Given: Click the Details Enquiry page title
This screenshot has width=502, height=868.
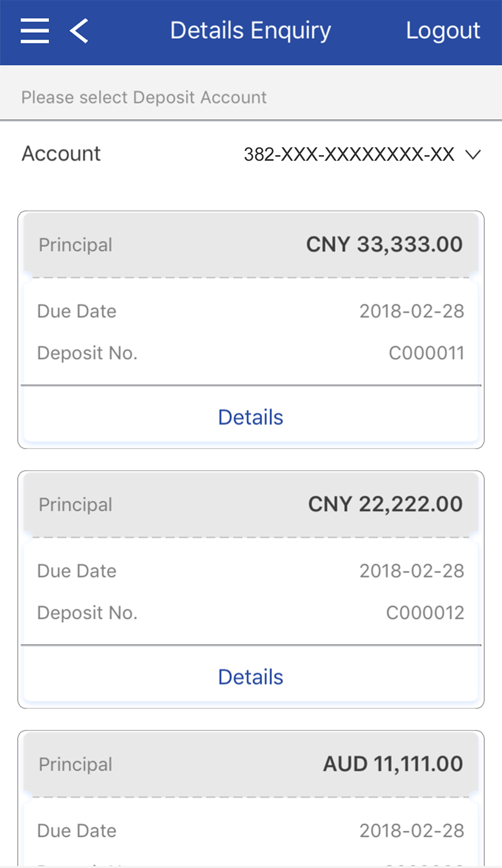Looking at the screenshot, I should coord(250,31).
